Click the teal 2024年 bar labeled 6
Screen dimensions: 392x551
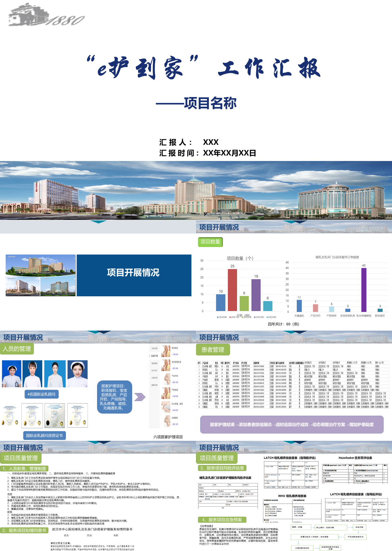268,306
